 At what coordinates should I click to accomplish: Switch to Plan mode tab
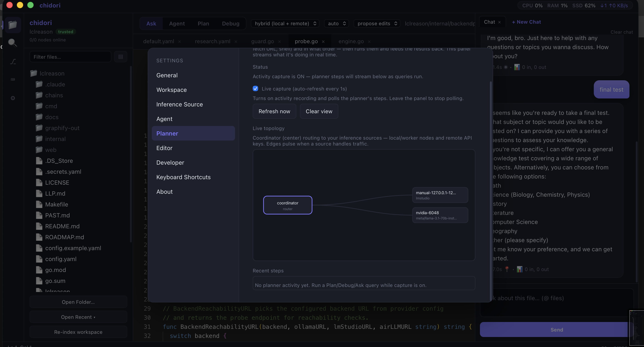(x=203, y=23)
